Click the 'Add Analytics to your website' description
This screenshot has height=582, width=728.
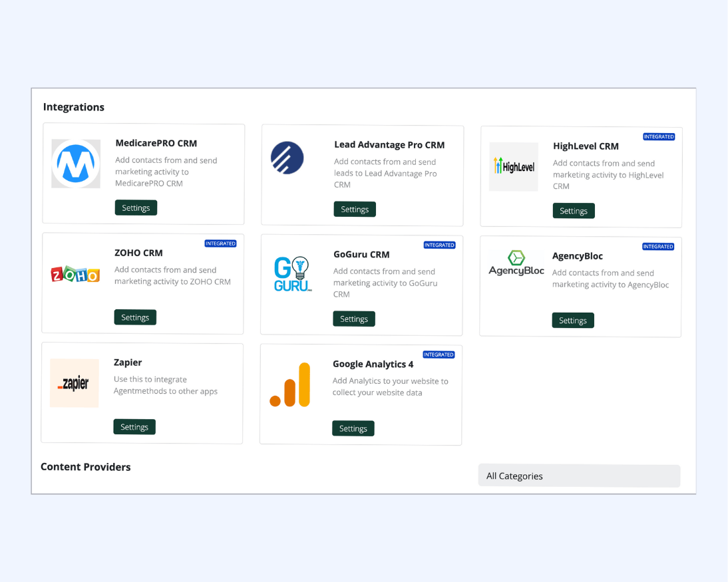click(391, 386)
